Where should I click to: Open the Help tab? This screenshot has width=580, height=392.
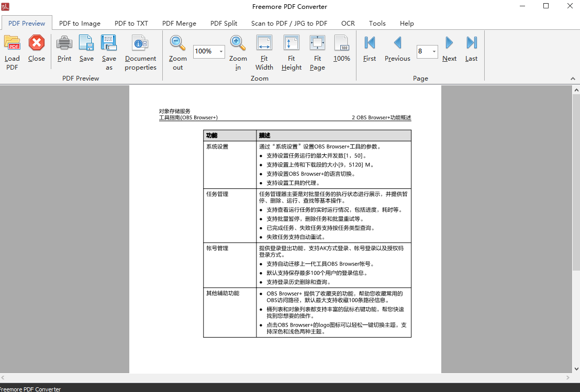[x=407, y=24]
